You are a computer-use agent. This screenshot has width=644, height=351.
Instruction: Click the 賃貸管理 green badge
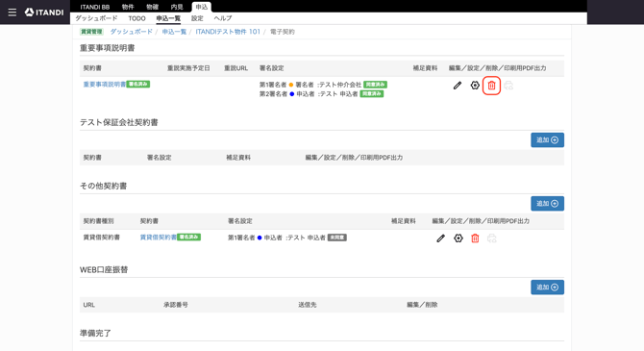point(91,32)
